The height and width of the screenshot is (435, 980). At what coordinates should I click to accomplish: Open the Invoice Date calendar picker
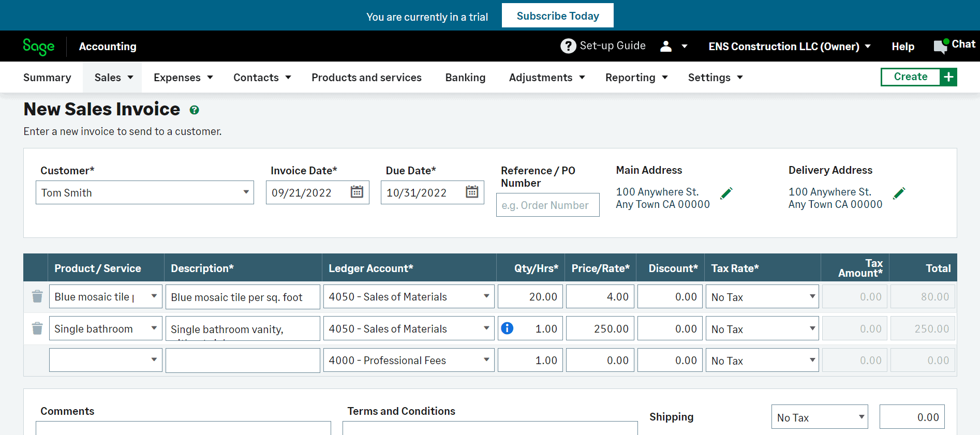357,192
